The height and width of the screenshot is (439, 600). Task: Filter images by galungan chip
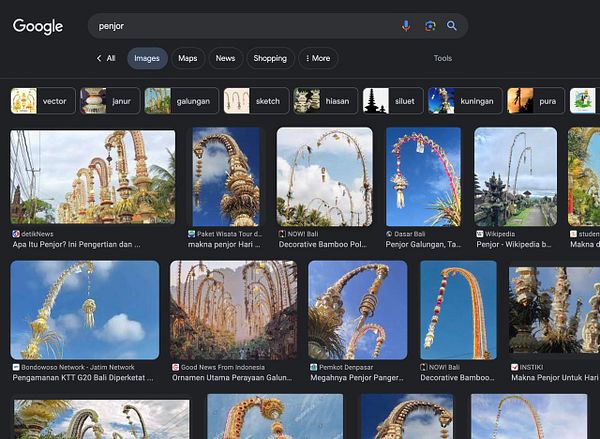coord(182,101)
